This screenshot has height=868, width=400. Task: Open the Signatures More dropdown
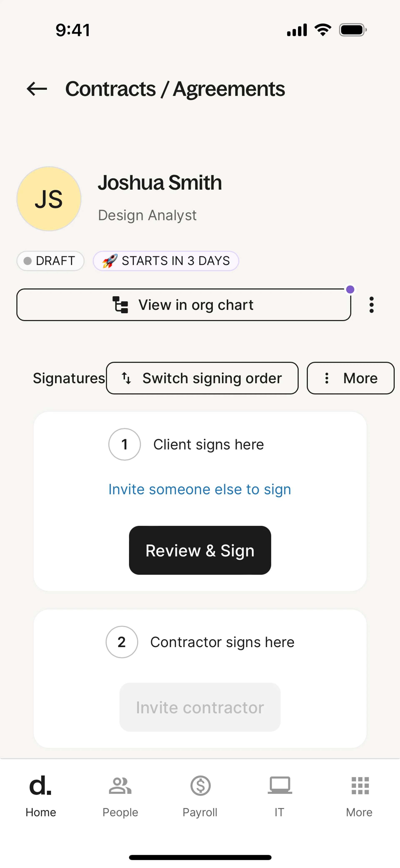pos(350,378)
